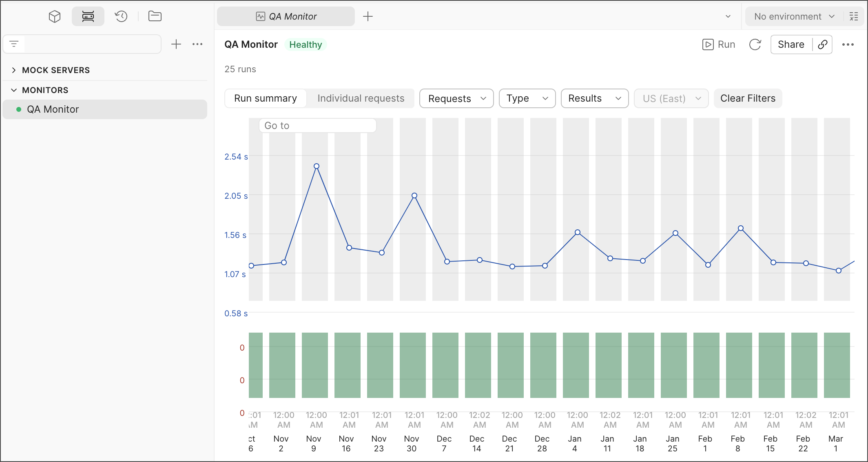
Task: Click the Clear Filters button
Action: pos(748,98)
